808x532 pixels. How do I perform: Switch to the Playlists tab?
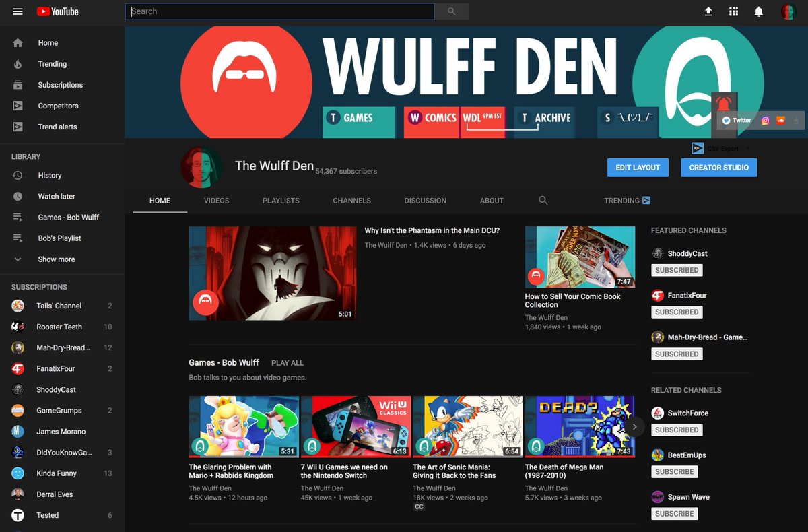click(281, 201)
